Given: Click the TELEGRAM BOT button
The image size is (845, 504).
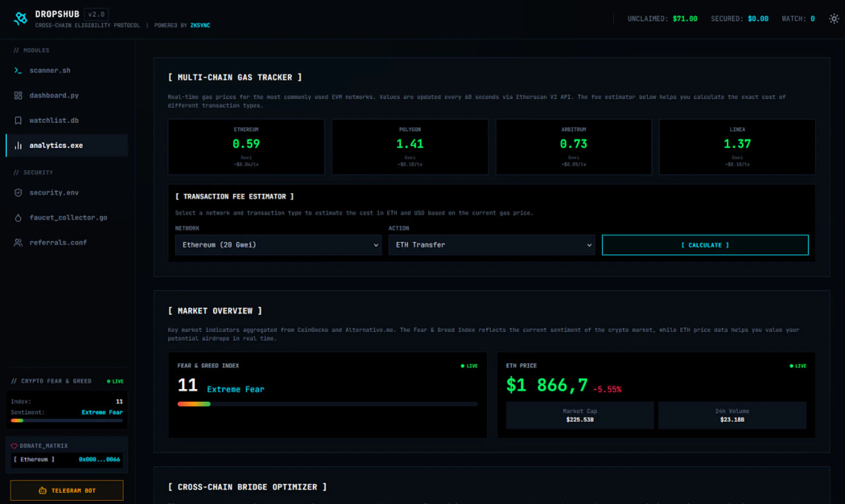Looking at the screenshot, I should pos(67,490).
